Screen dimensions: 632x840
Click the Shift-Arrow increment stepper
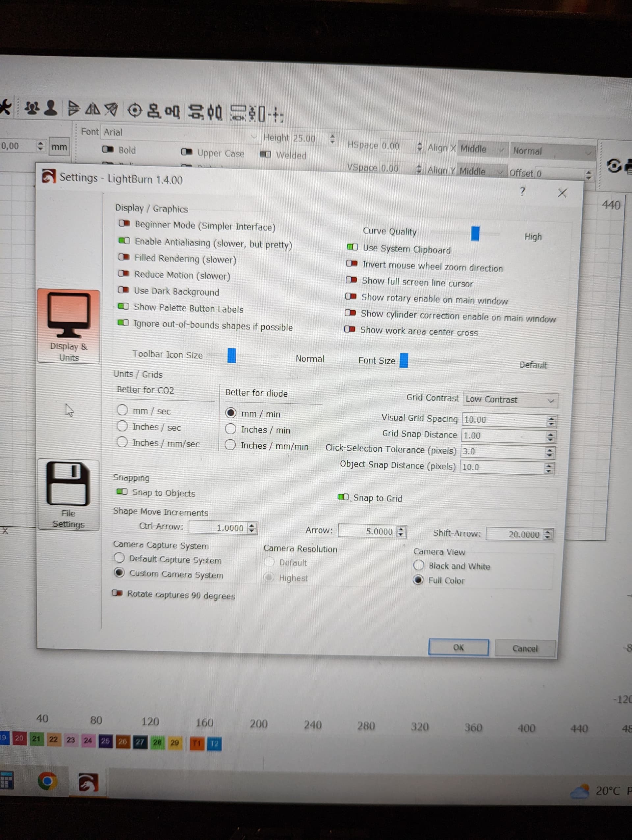[x=547, y=534]
